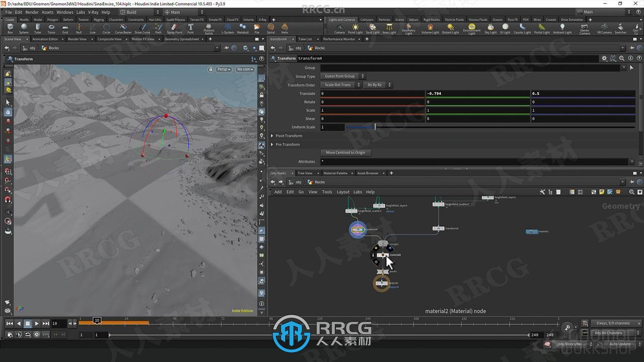Open the No cam camera dropdown
This screenshot has width=644, height=362.
[245, 69]
